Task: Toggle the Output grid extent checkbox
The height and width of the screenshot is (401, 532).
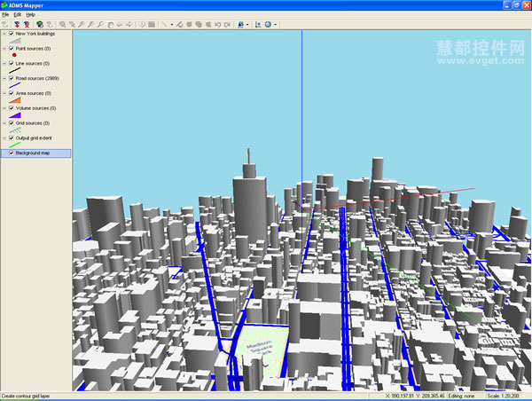Action: pyautogui.click(x=12, y=138)
